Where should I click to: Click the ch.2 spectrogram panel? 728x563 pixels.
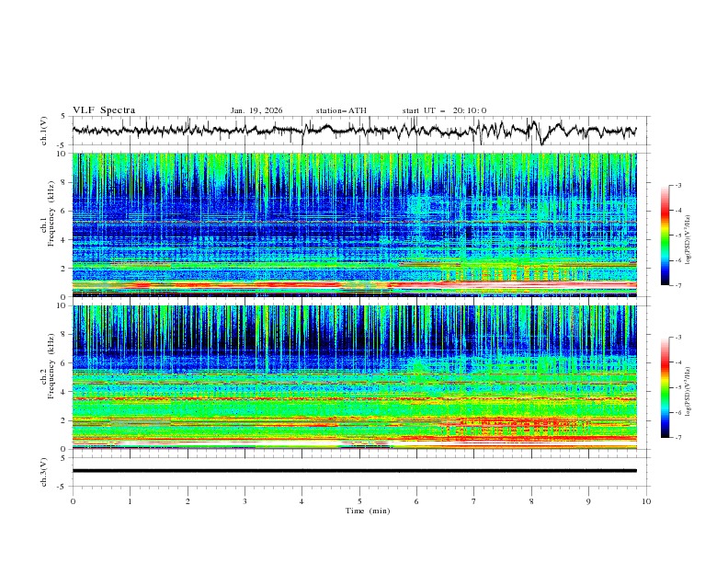point(354,377)
